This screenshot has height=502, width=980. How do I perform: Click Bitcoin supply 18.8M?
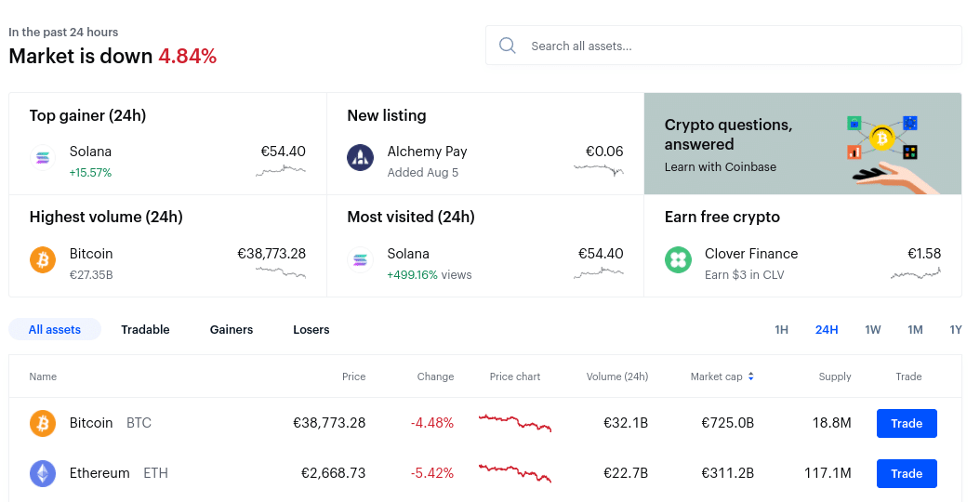(x=832, y=423)
